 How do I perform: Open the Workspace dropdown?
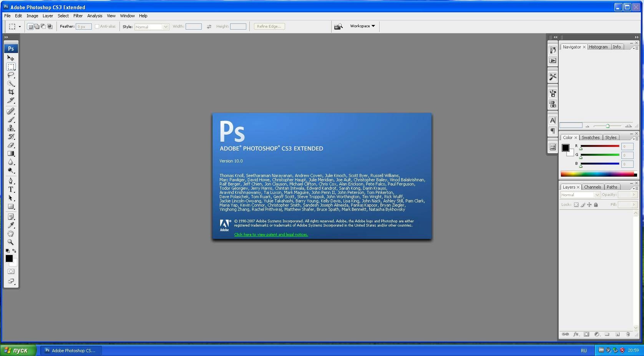click(x=362, y=26)
